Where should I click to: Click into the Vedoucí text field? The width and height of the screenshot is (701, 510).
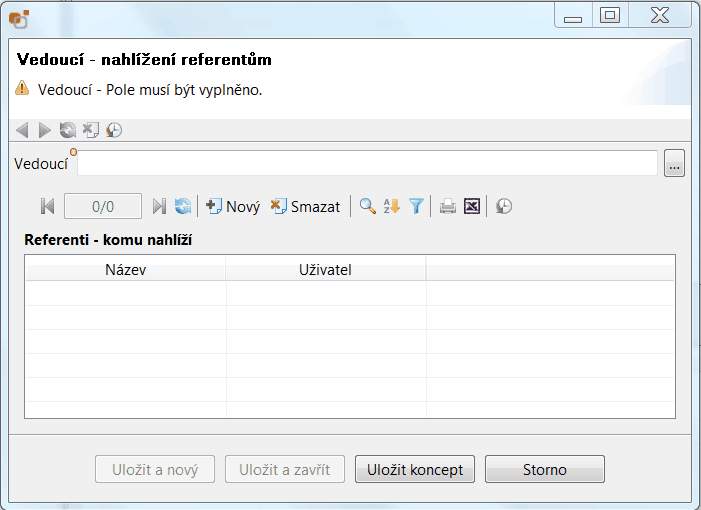pos(367,164)
